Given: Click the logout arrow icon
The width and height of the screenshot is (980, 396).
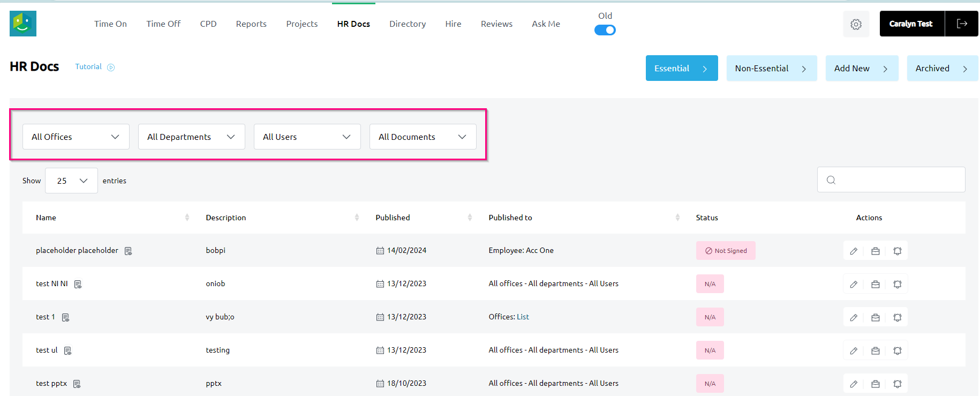Looking at the screenshot, I should 962,24.
